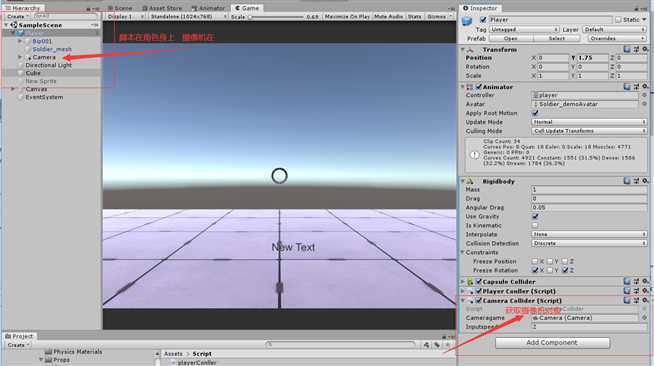Open the Capsule Collider help icon
Viewport: 654px width, 366px height.
pos(626,281)
